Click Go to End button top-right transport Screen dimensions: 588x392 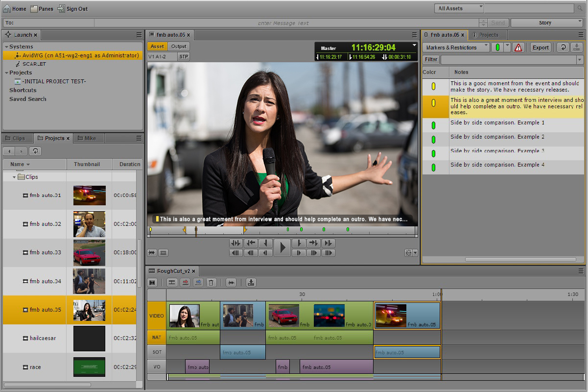pyautogui.click(x=328, y=243)
